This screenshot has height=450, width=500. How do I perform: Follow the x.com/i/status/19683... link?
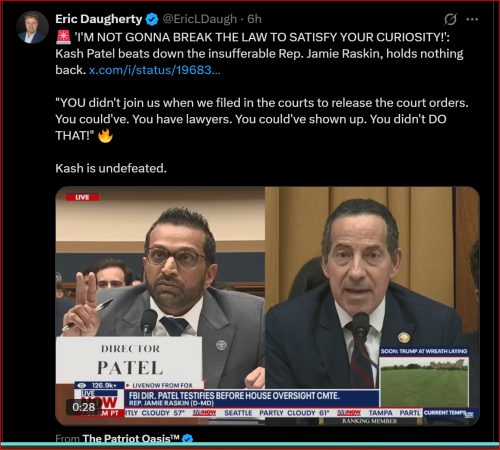(155, 70)
